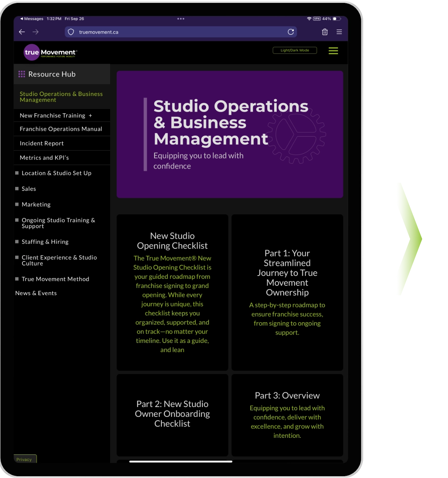
Task: Tap the VPN indicator in status bar
Action: (x=317, y=19)
